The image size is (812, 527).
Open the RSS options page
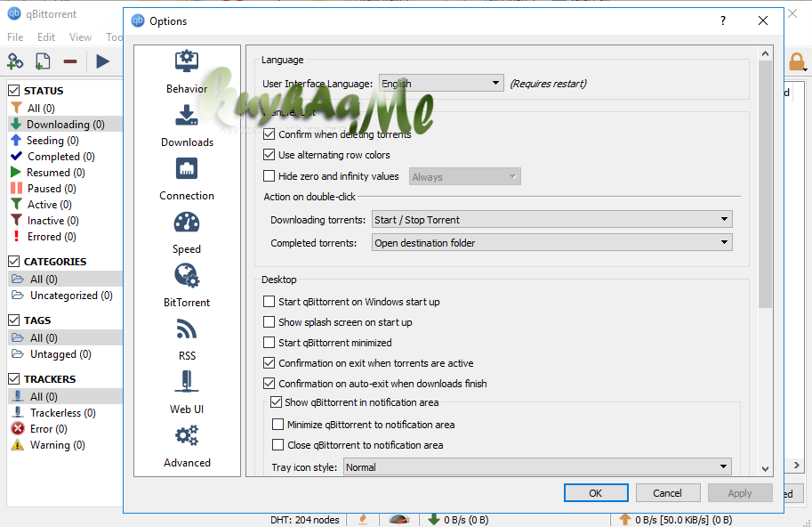(x=187, y=339)
